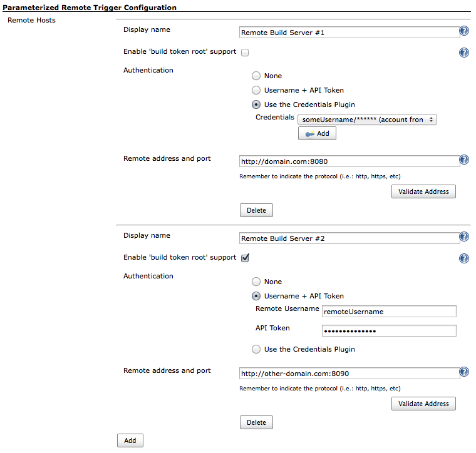Select Username + API Token for Server #2

tap(256, 296)
